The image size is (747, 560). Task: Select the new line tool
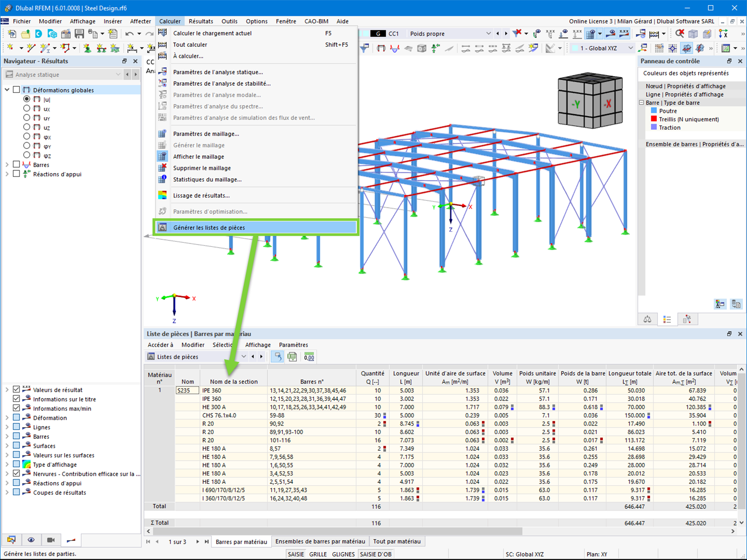[x=31, y=48]
